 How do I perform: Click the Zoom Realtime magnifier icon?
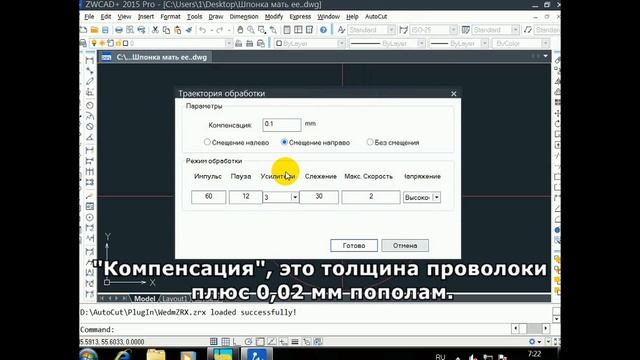(251, 30)
